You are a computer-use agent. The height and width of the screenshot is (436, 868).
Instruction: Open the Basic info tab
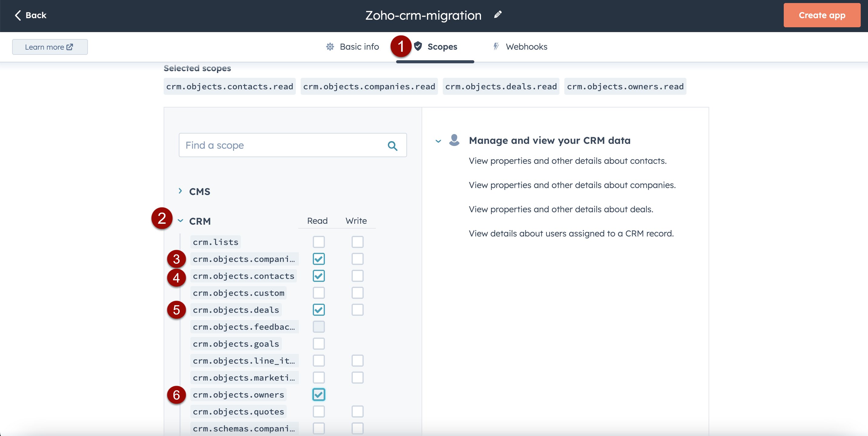click(359, 47)
